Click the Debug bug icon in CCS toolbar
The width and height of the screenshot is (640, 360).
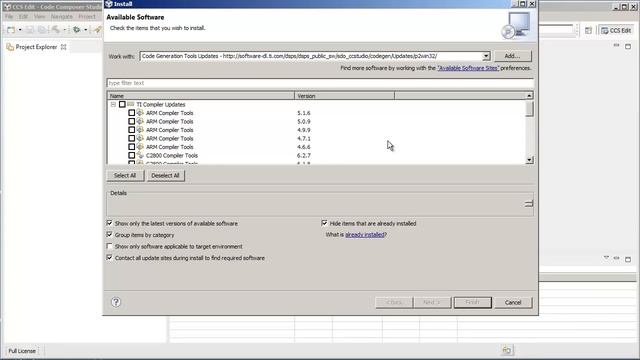click(76, 30)
